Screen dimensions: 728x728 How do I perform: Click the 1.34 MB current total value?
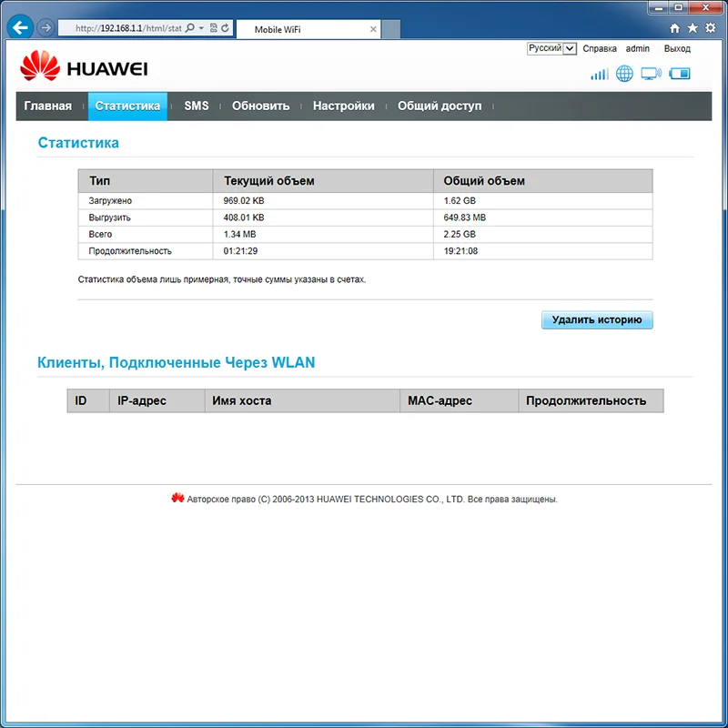click(239, 235)
